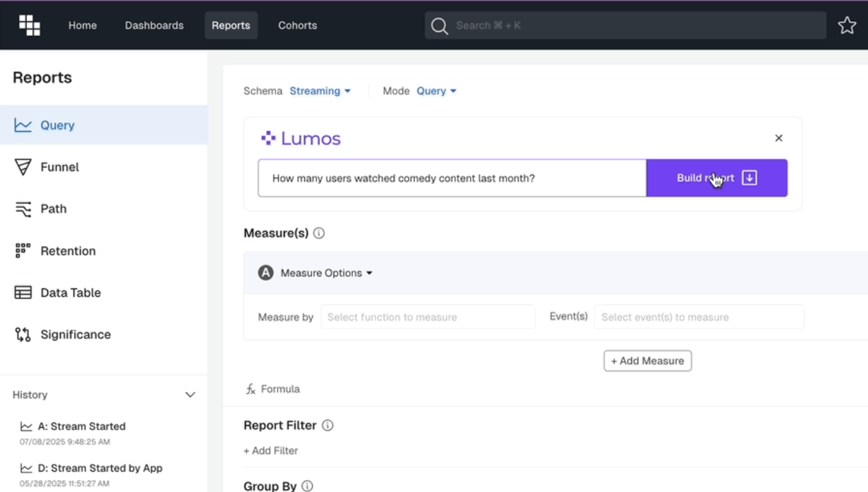Viewport: 868px width, 492px height.
Task: Click the measure A badge icon
Action: 266,273
